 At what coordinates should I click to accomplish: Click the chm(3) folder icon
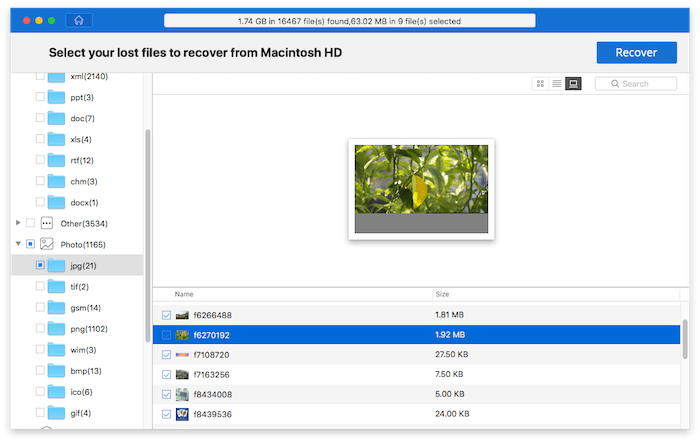pos(56,181)
